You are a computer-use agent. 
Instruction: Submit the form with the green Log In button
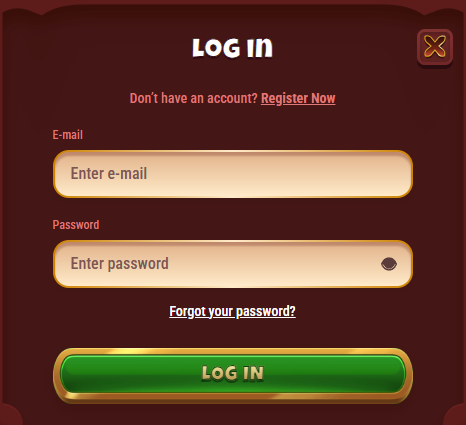pyautogui.click(x=233, y=375)
